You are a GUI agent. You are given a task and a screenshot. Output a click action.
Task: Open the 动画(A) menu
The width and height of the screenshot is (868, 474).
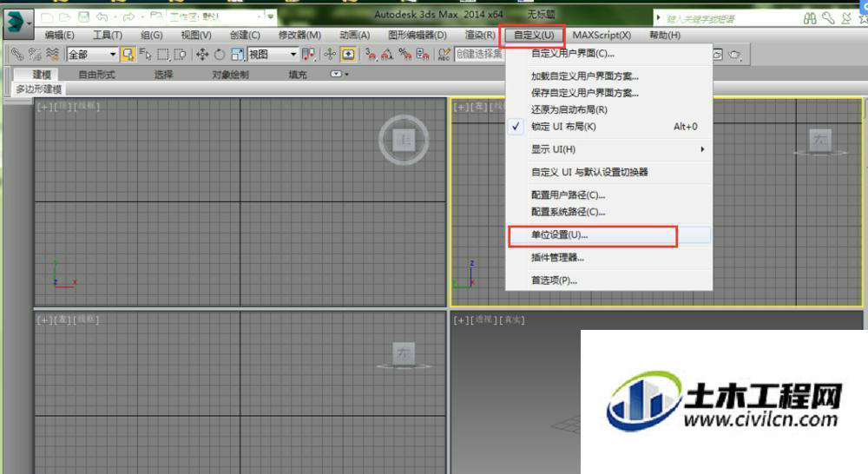354,35
